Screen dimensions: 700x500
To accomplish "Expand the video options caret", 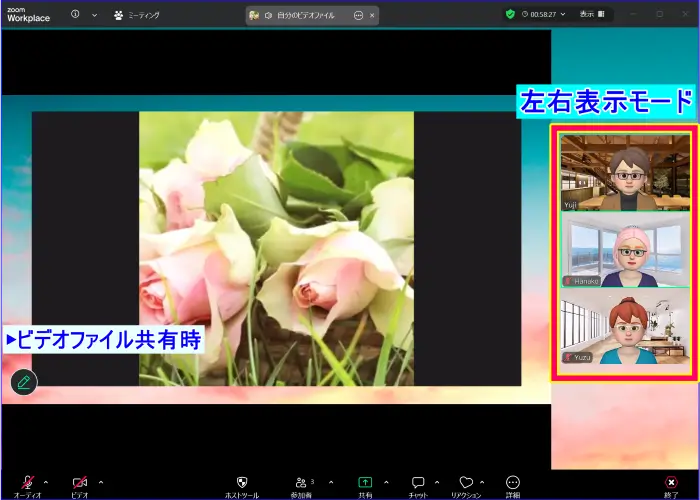I will (x=100, y=482).
